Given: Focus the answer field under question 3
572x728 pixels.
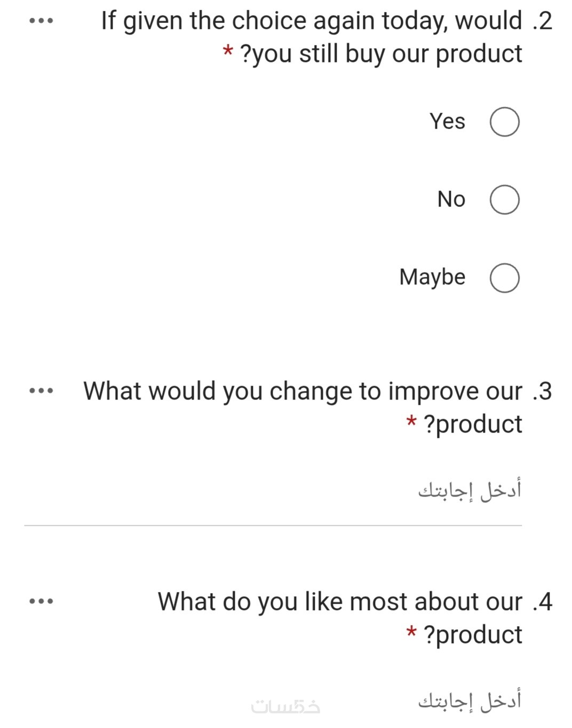Looking at the screenshot, I should pos(272,491).
